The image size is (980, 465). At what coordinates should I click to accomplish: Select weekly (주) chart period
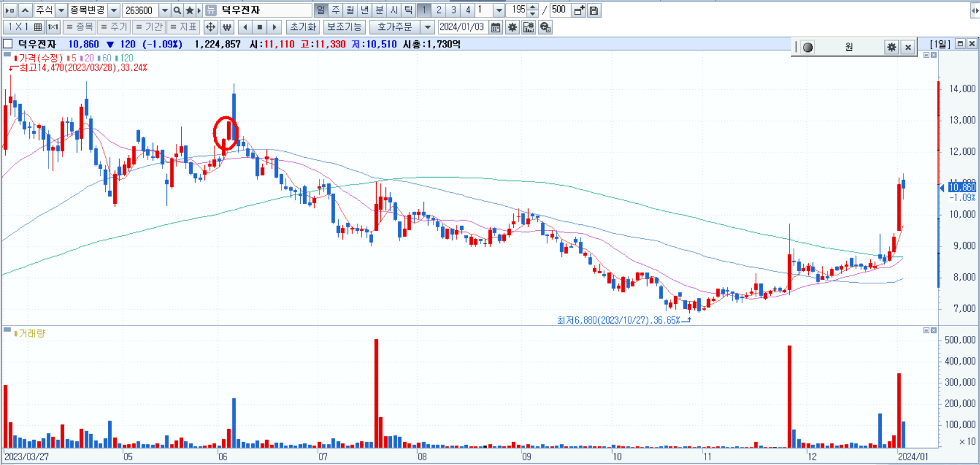click(335, 11)
